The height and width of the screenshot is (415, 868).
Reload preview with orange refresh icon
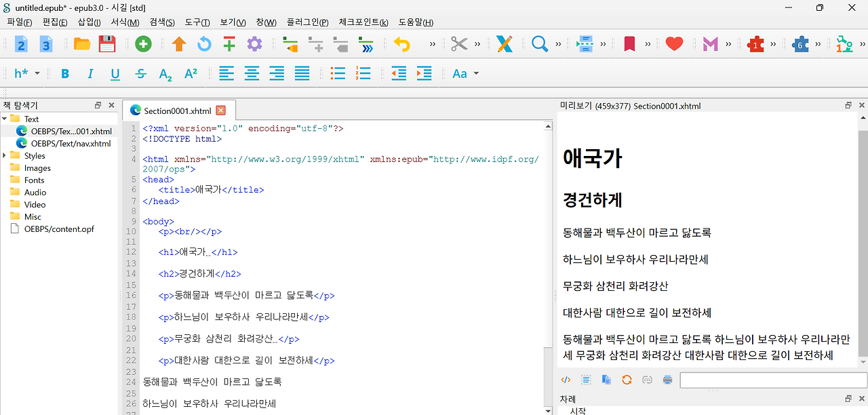(627, 380)
